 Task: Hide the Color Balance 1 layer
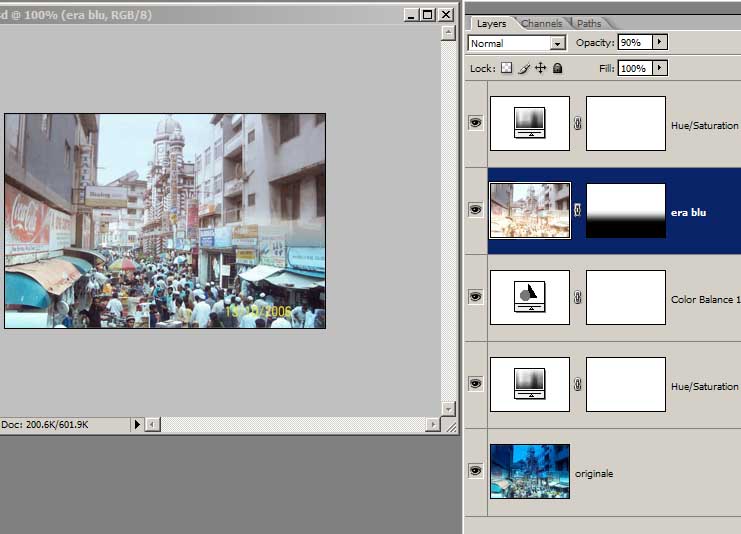pyautogui.click(x=475, y=297)
